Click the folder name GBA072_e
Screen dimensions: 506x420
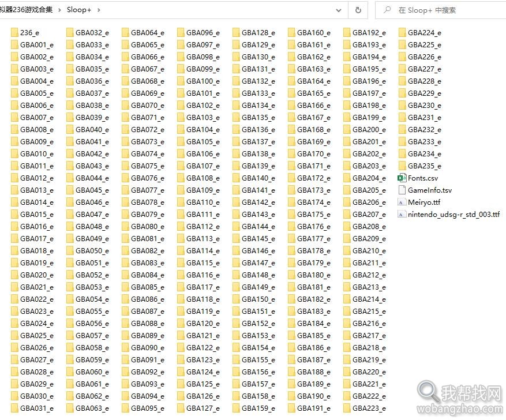tap(148, 130)
